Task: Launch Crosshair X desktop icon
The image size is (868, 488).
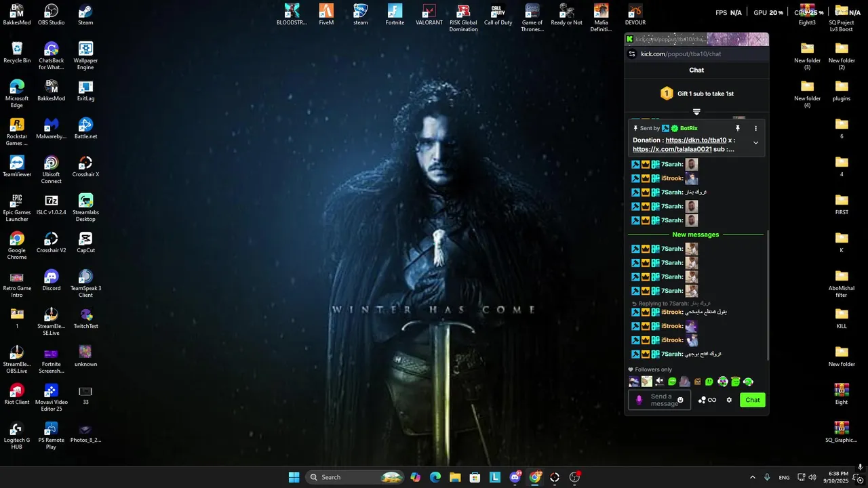Action: [x=85, y=166]
